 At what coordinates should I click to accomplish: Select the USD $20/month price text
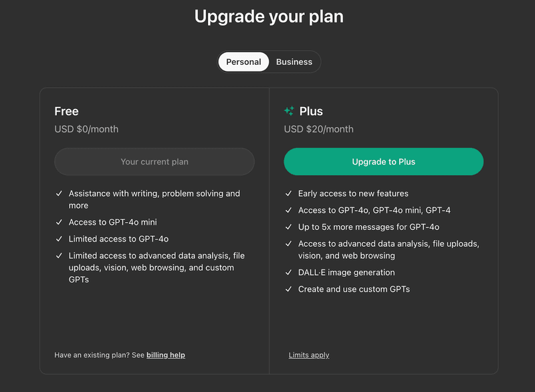coord(319,129)
